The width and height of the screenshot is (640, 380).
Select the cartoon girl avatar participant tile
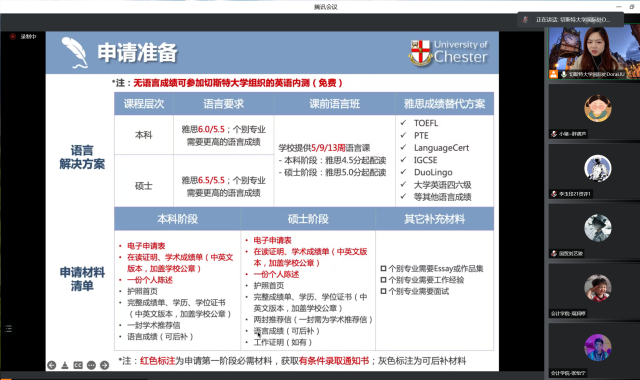[x=594, y=111]
